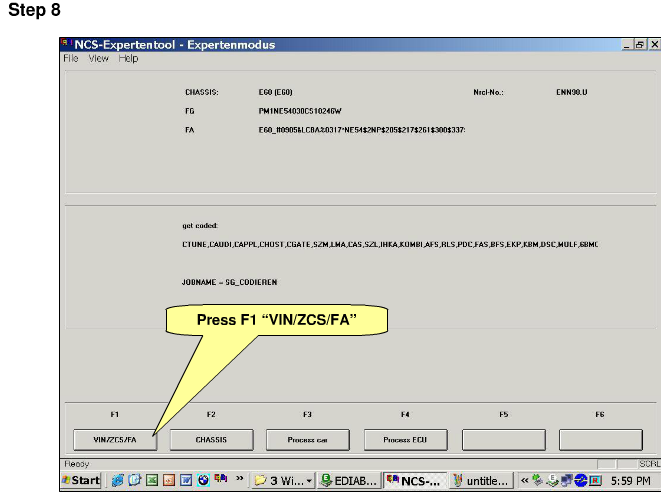
Task: Expand hidden quick launch icons chevron
Action: (239, 478)
